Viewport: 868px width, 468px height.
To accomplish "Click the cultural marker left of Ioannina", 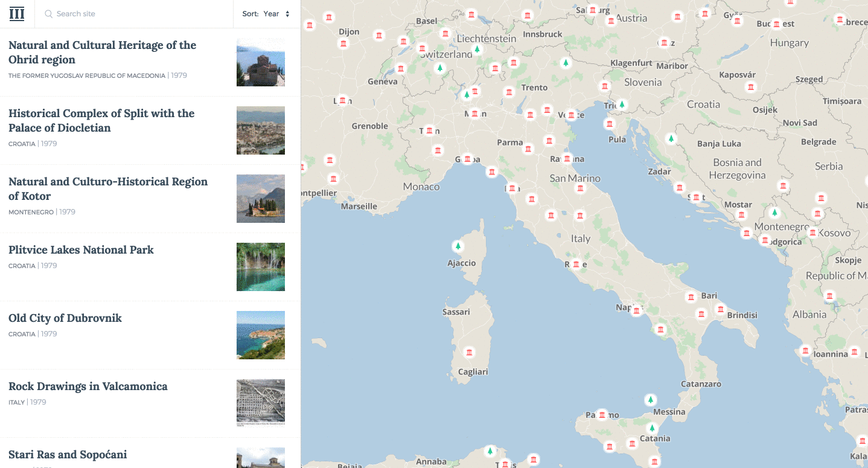I will (805, 350).
